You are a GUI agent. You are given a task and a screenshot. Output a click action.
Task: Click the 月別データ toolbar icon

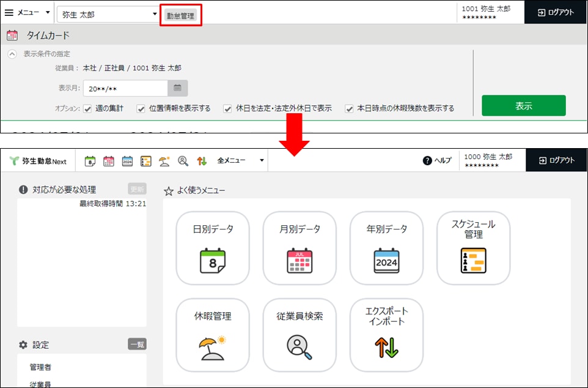pyautogui.click(x=109, y=161)
